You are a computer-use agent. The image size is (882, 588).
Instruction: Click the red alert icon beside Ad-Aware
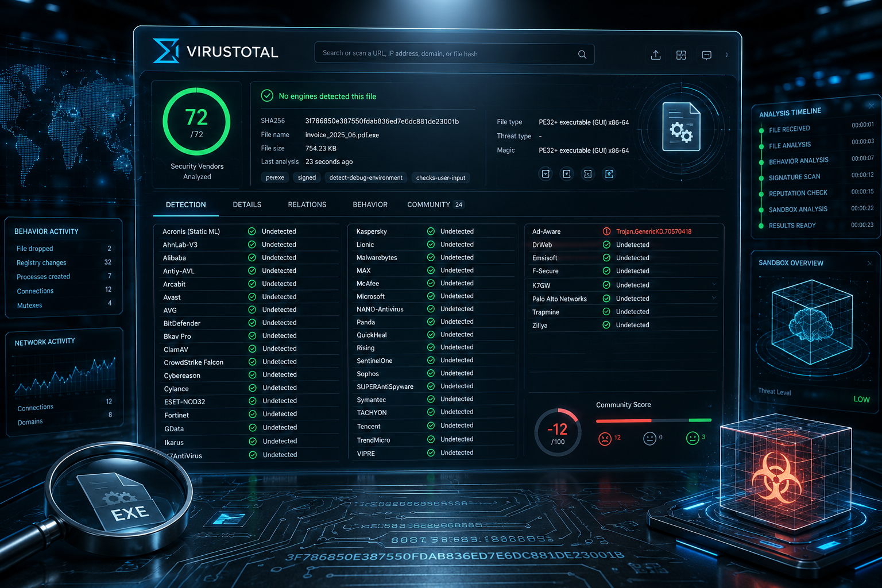pos(606,231)
